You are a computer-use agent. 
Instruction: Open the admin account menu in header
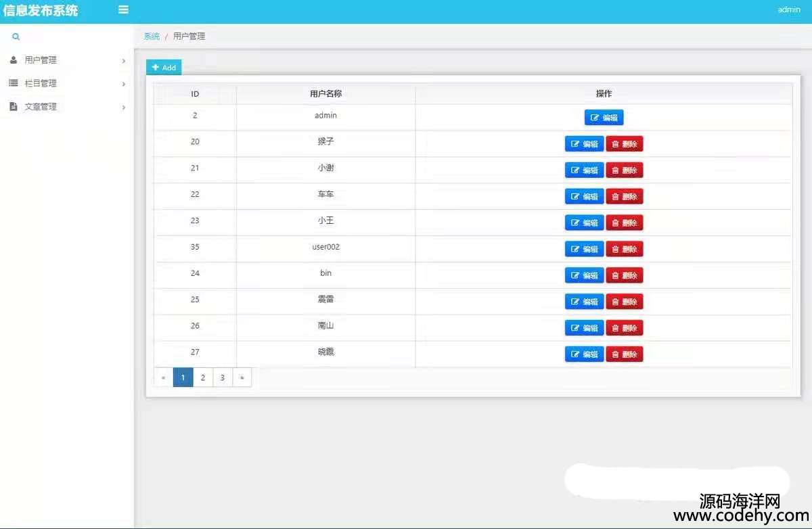[x=788, y=10]
